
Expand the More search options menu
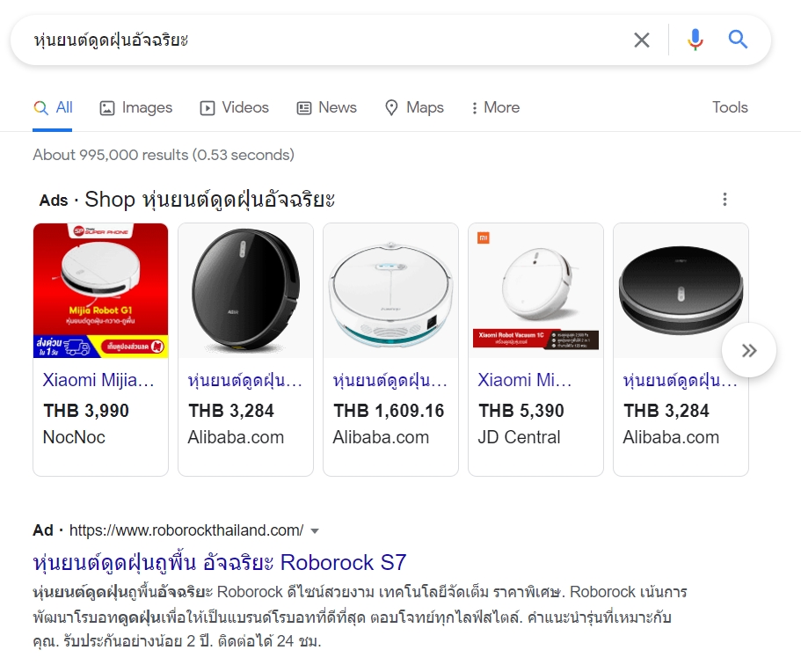[x=495, y=108]
